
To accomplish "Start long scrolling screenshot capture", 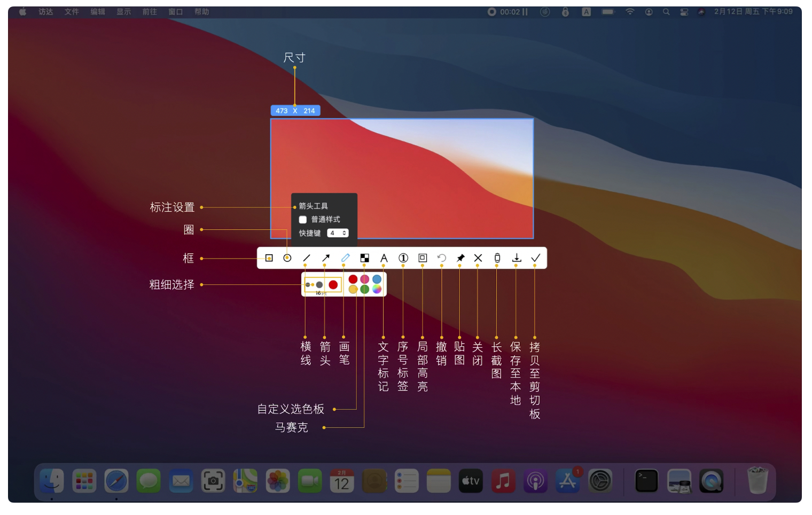I will pyautogui.click(x=497, y=258).
